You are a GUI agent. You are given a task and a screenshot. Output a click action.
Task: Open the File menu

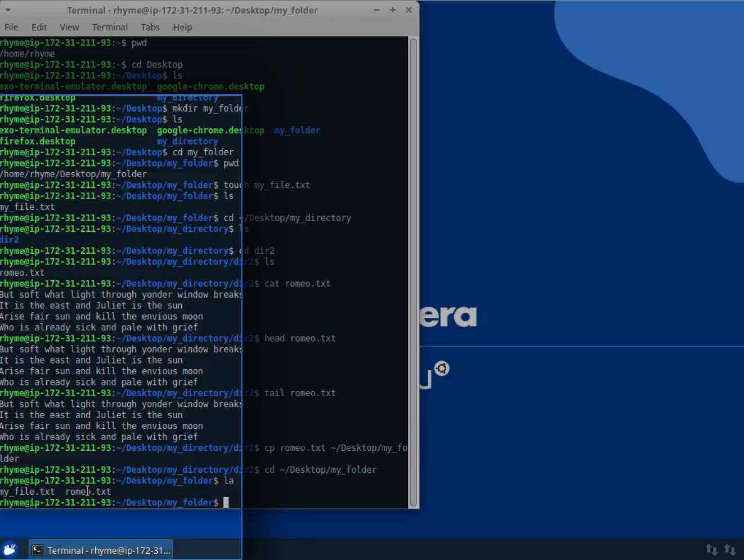11,27
